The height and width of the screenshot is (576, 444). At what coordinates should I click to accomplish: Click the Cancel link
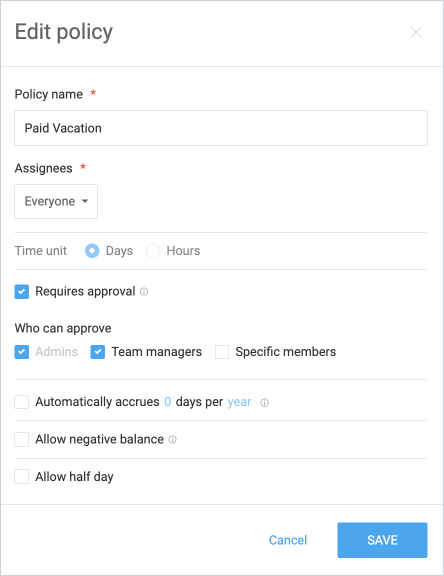point(288,540)
